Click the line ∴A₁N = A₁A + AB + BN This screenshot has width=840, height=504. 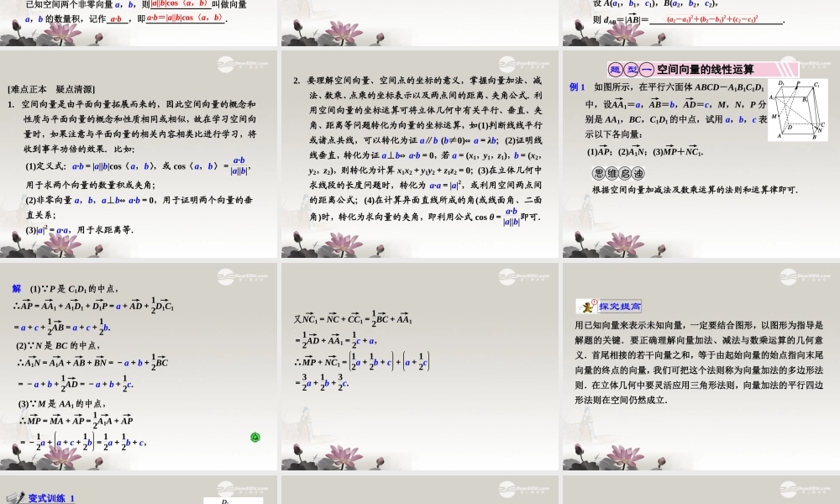click(x=92, y=361)
